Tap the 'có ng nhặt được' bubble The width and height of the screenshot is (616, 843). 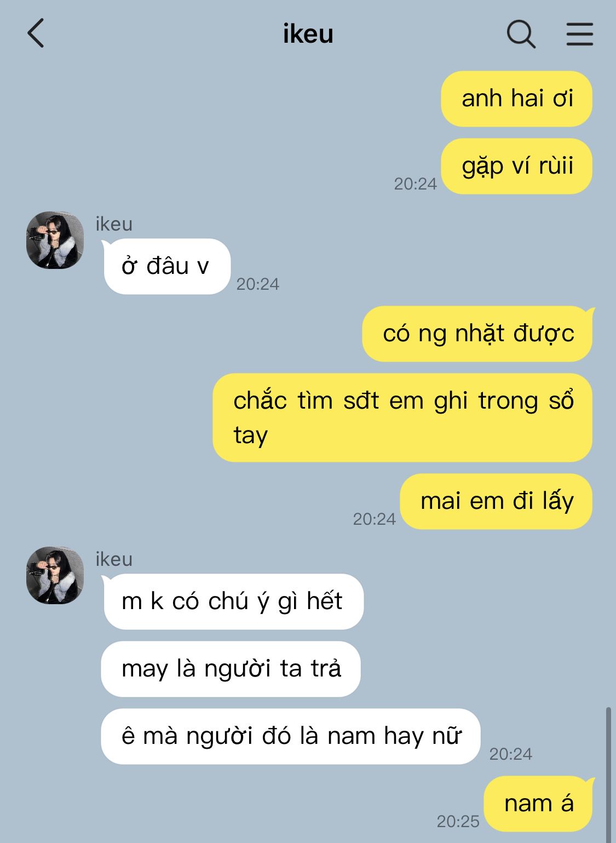click(477, 334)
